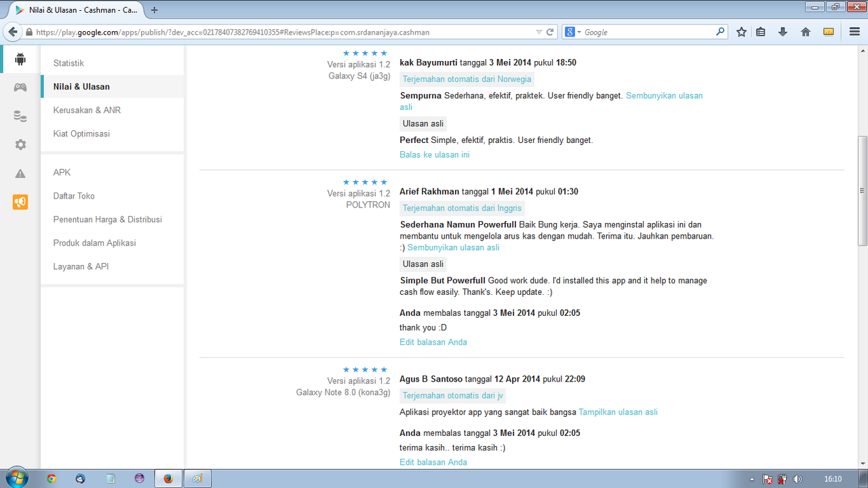The image size is (868, 488).
Task: Click the five-star rating of kak Bayumurti
Action: tap(366, 53)
